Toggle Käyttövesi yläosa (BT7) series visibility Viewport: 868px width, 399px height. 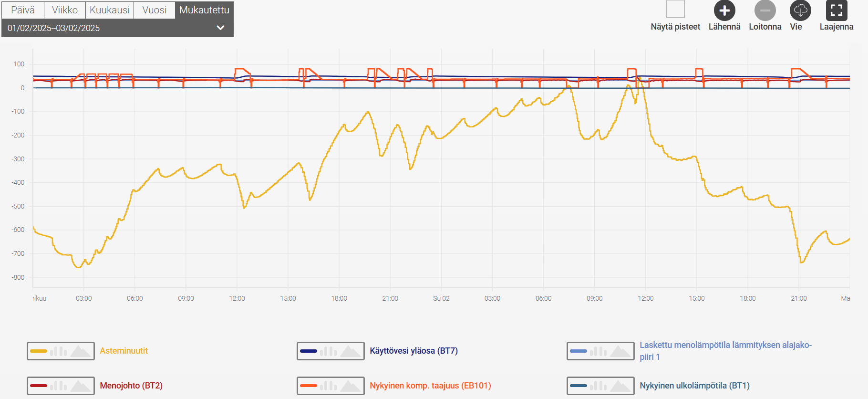pos(414,351)
